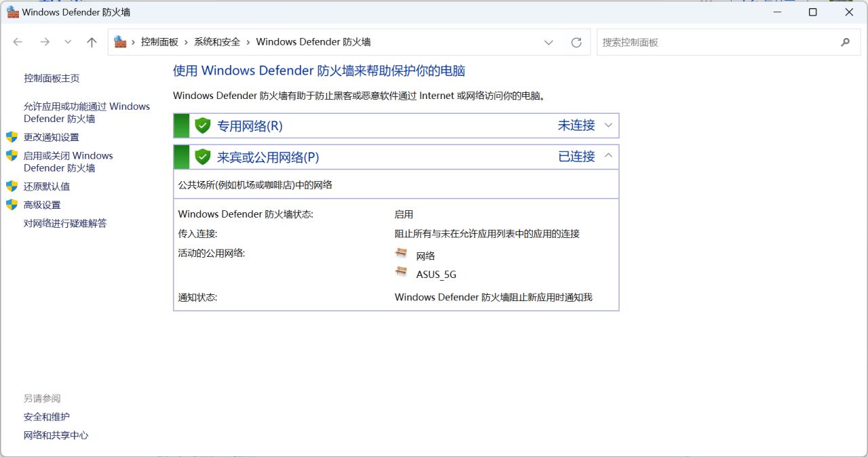
Task: Click the 来宾或公用网络(P) heading
Action: click(x=268, y=157)
